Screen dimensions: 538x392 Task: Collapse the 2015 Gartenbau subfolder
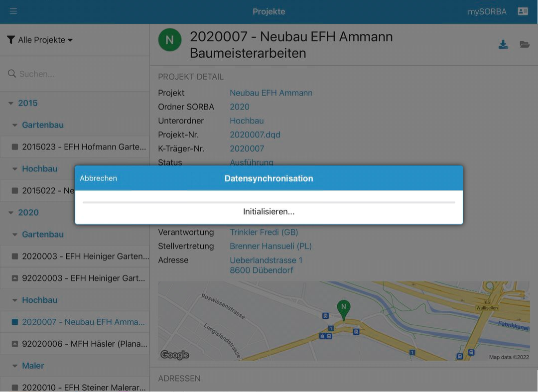point(15,125)
